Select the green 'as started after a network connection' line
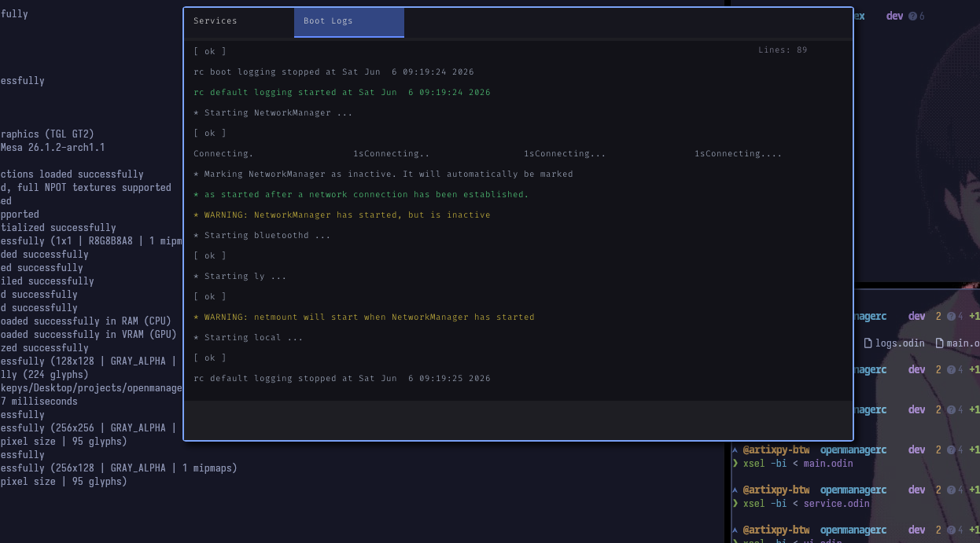Viewport: 980px width, 543px height. click(361, 195)
